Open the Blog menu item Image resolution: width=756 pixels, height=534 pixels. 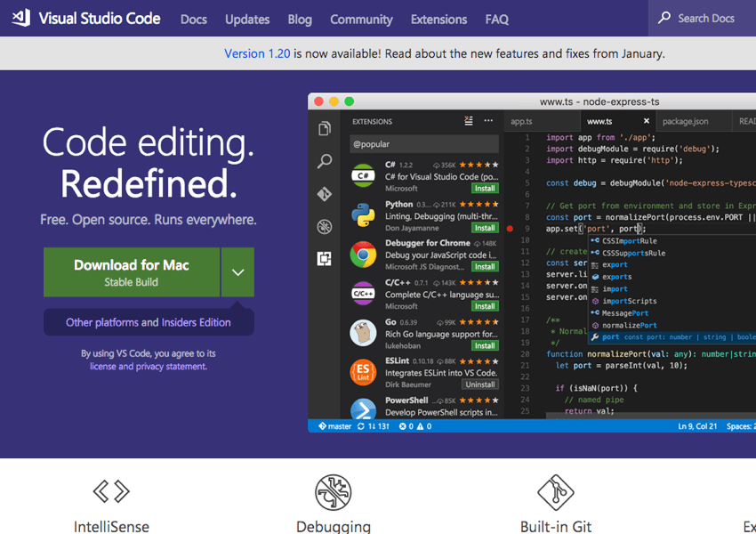click(300, 20)
